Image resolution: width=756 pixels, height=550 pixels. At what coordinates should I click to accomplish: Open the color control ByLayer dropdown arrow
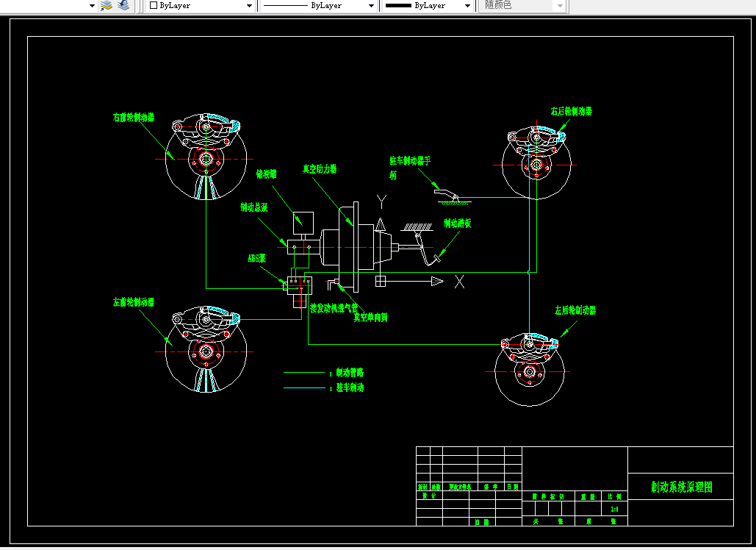click(249, 6)
